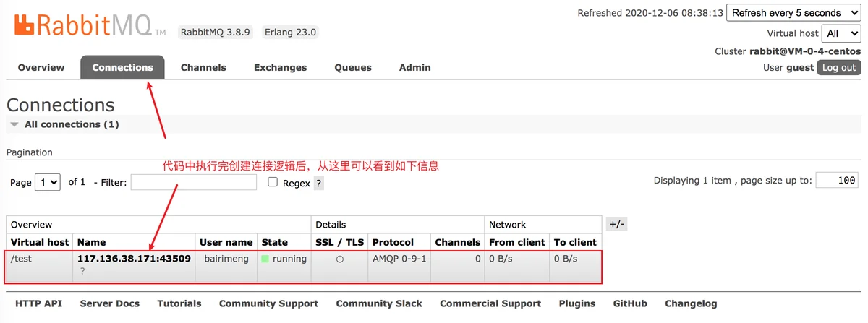Image resolution: width=868 pixels, height=323 pixels.
Task: Enable the Regex checkbox
Action: coord(273,182)
